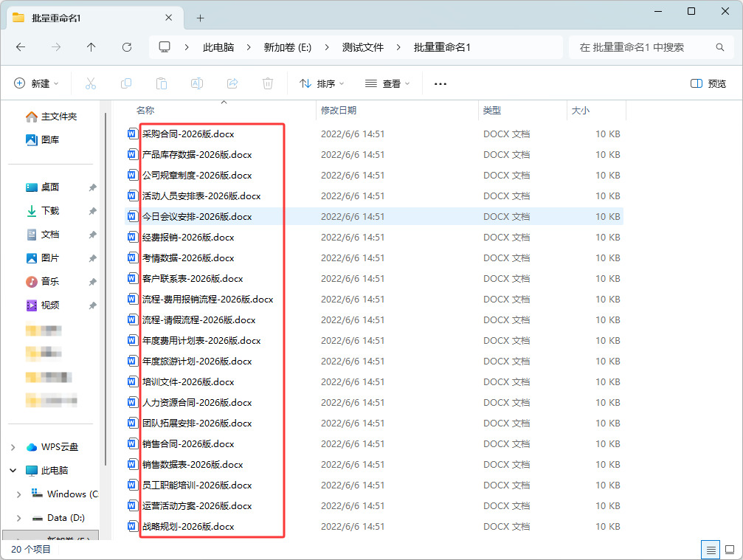Screen dimensions: 743x560
Task: Click the Rename icon in toolbar
Action: (197, 84)
